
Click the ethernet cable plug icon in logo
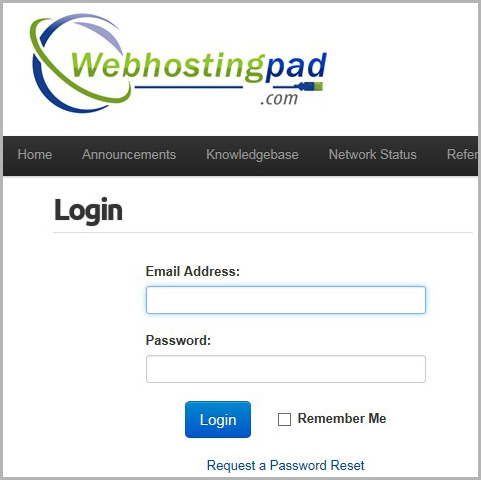coord(309,86)
